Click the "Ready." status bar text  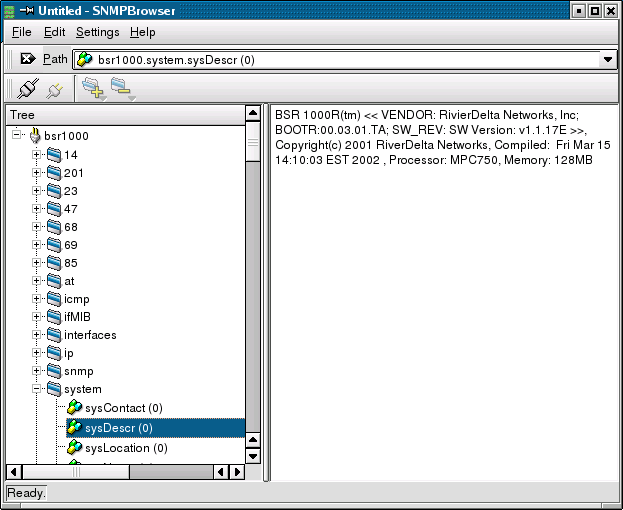(x=26, y=493)
